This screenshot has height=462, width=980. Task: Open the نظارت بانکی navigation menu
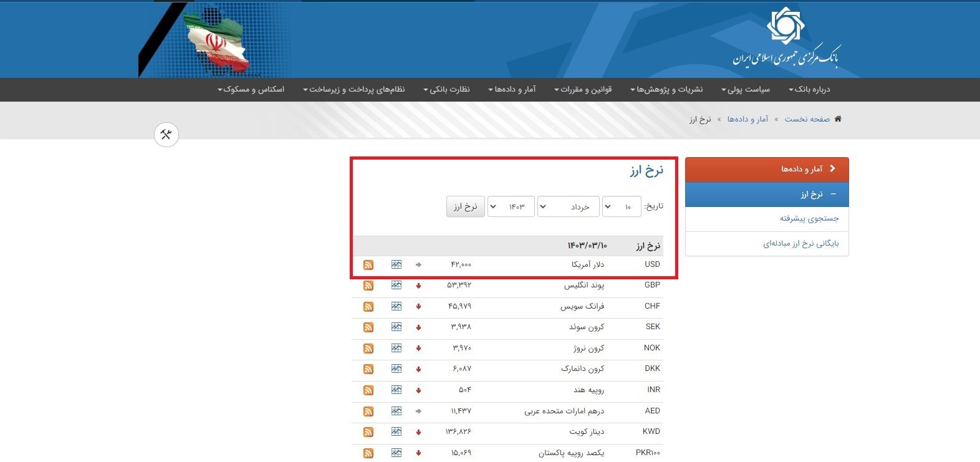click(446, 90)
